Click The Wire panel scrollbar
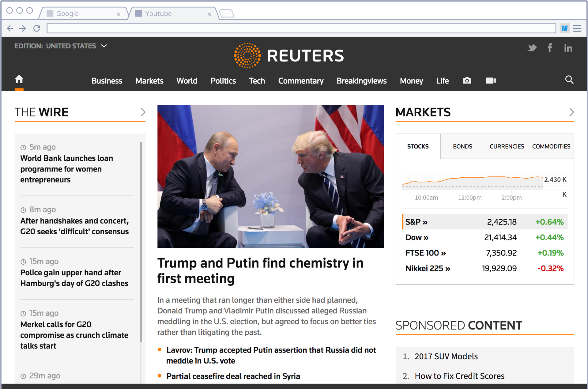Viewport: 588px width, 389px height. tap(141, 242)
